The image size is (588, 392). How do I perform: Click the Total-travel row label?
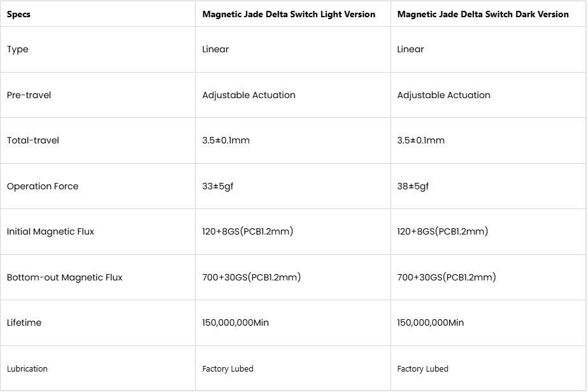click(32, 140)
